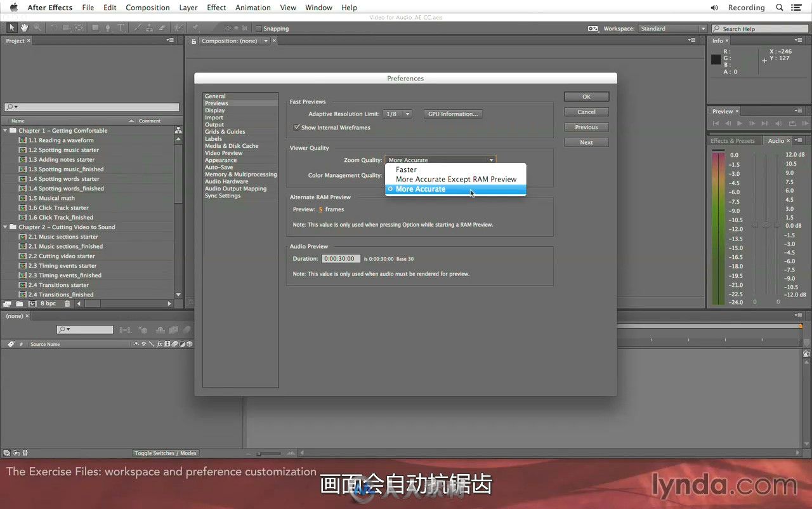Click the Preview play button
The width and height of the screenshot is (812, 509).
pos(740,123)
